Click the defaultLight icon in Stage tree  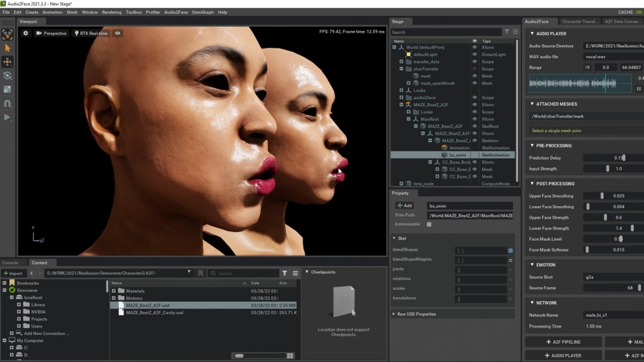[x=409, y=55]
